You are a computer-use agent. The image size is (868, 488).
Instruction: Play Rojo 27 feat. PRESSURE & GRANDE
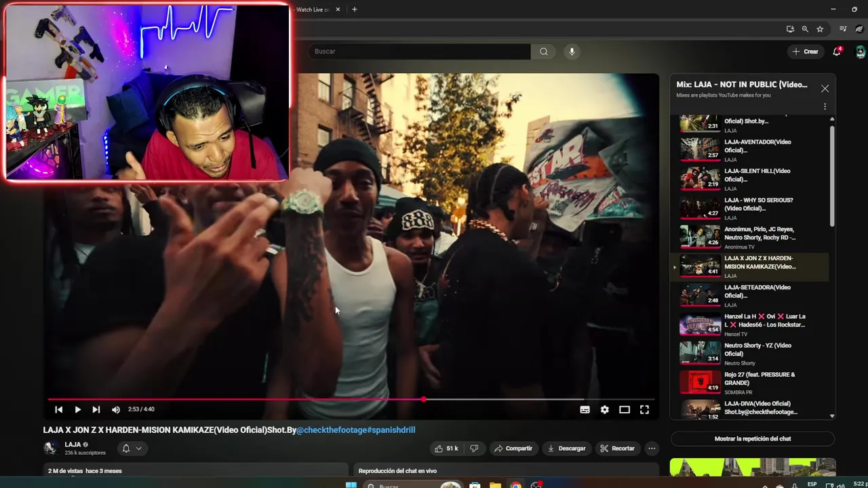749,383
